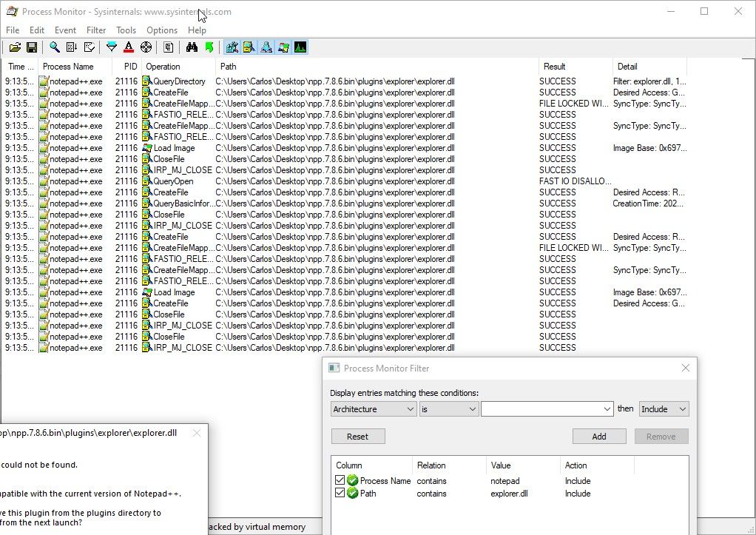Click the Reset button in filter dialog

coord(358,437)
